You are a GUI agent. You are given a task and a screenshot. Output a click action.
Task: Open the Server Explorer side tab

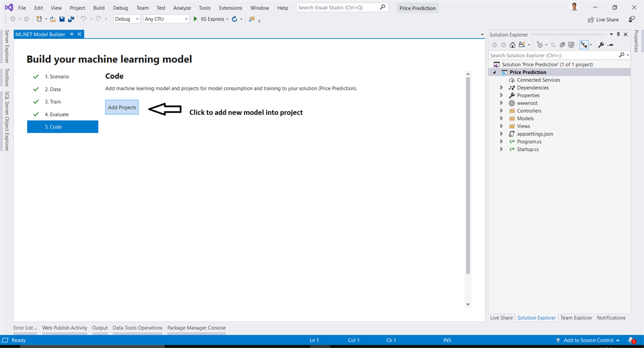point(6,46)
